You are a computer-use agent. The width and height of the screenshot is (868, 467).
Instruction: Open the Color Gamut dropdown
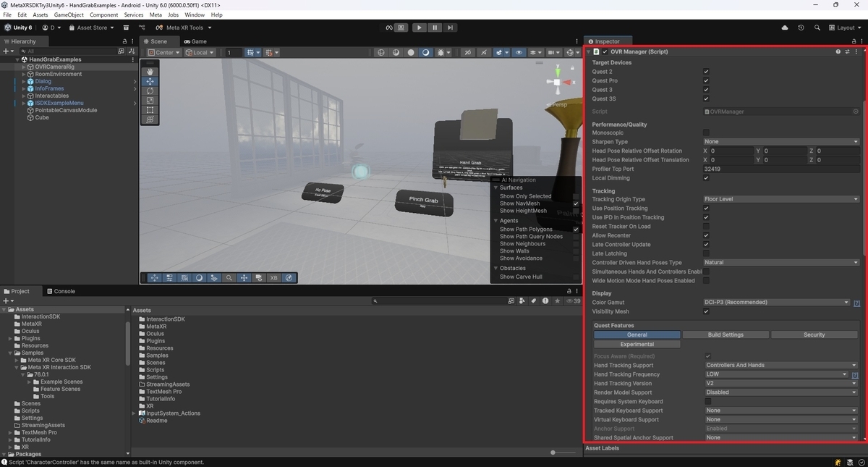777,302
